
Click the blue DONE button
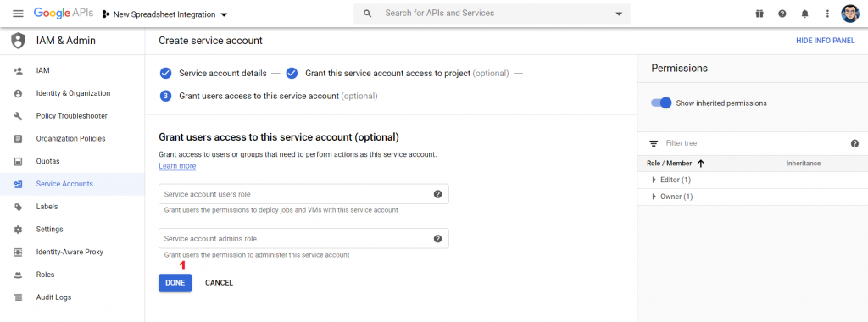(175, 283)
